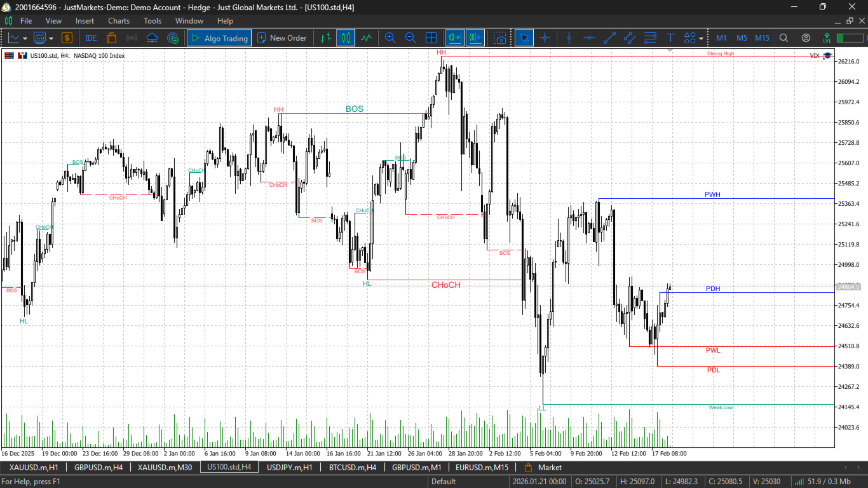Image resolution: width=868 pixels, height=488 pixels.
Task: Open the Market Watch dollar icon
Action: pos(67,38)
